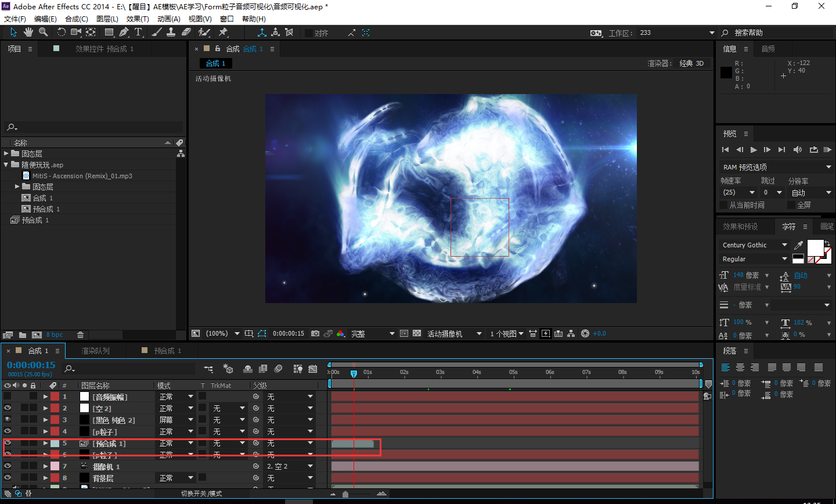This screenshot has height=504, width=836.
Task: Enable the 从当前时间 checkbox
Action: [x=723, y=205]
